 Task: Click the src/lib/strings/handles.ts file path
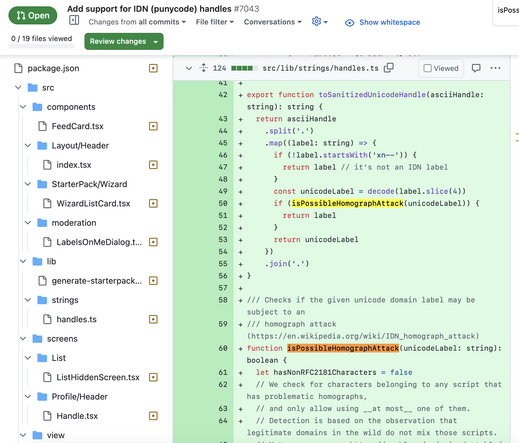click(x=320, y=68)
